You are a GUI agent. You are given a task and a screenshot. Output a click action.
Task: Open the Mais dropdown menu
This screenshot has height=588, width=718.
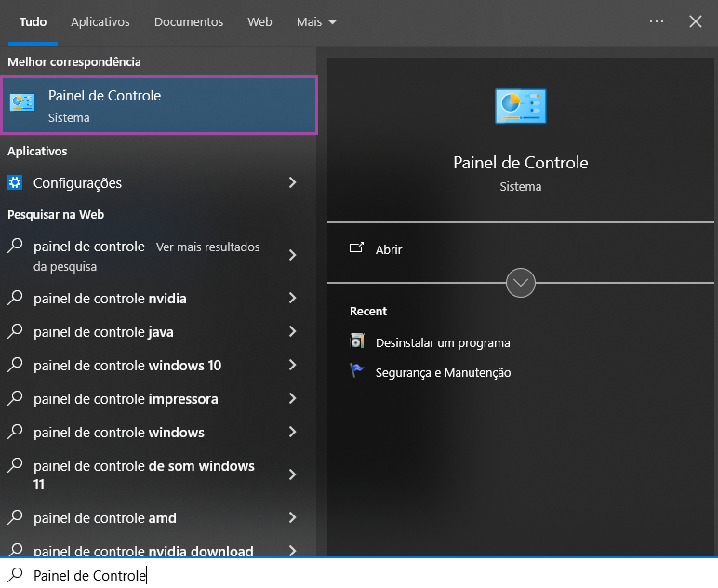[x=316, y=22]
